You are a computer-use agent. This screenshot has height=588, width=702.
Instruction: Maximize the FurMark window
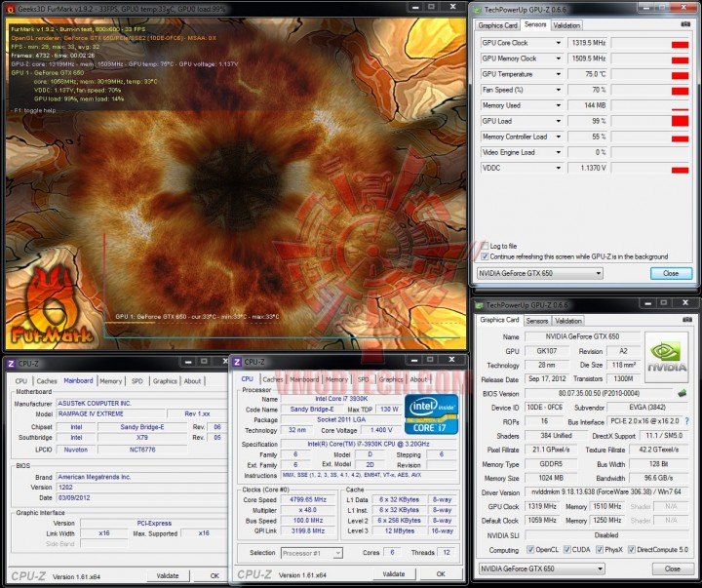tap(431, 7)
